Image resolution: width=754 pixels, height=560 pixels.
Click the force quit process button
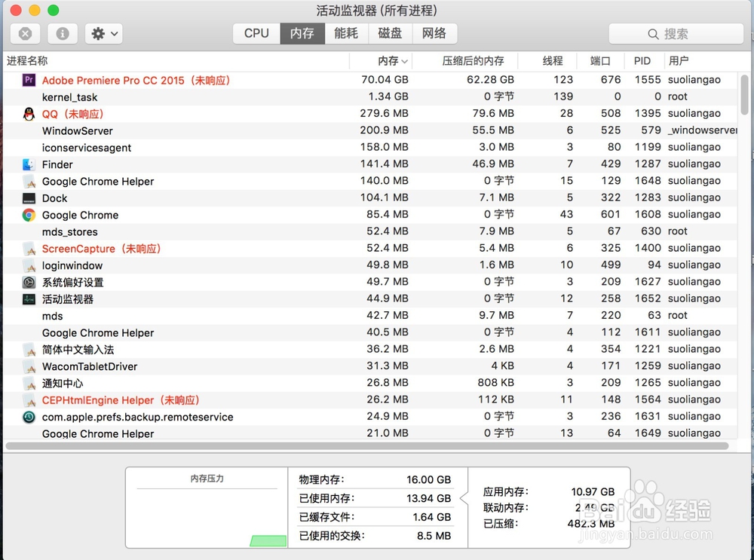[x=26, y=34]
